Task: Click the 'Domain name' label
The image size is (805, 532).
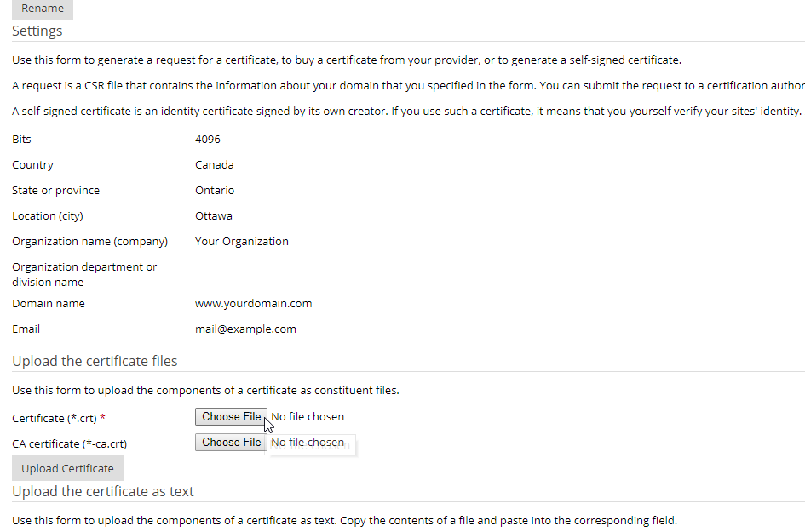Action: (x=49, y=304)
